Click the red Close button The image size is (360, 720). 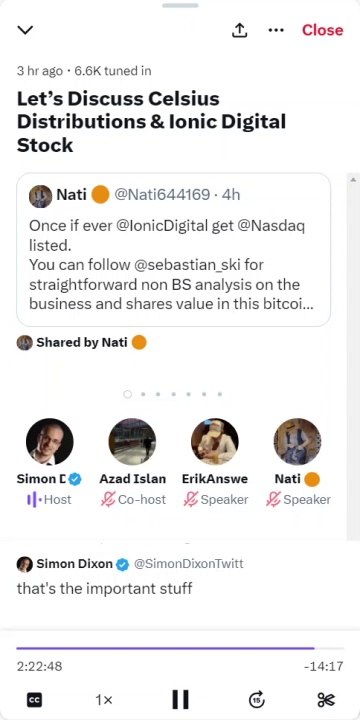point(322,30)
